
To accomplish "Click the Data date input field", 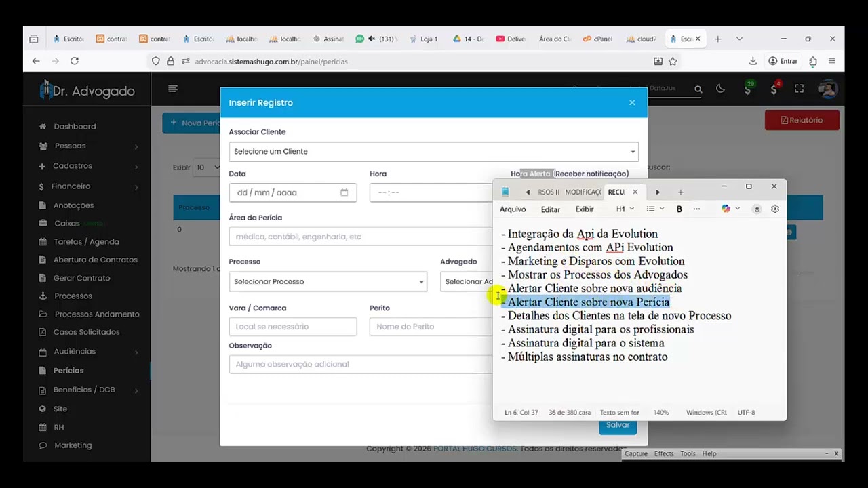I will point(292,192).
